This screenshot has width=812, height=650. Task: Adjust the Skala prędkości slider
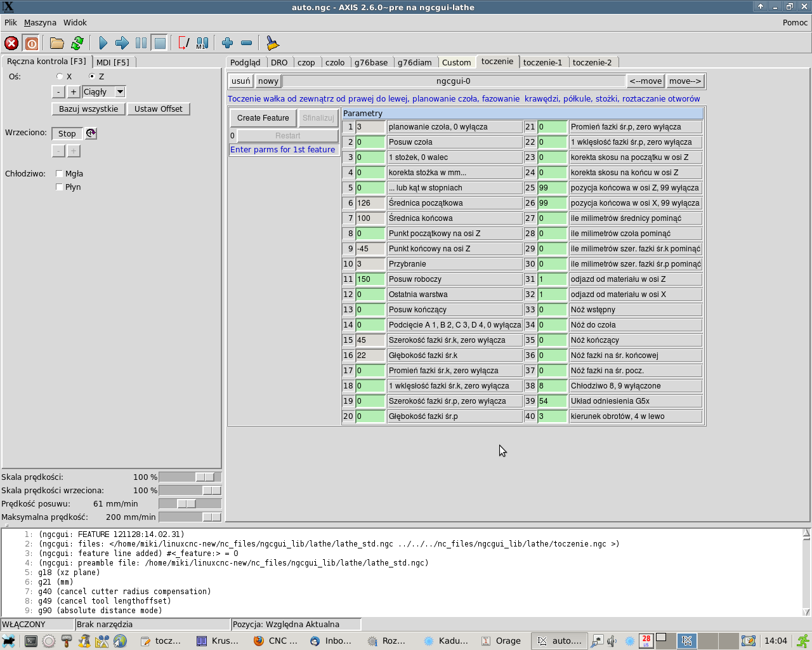click(190, 477)
